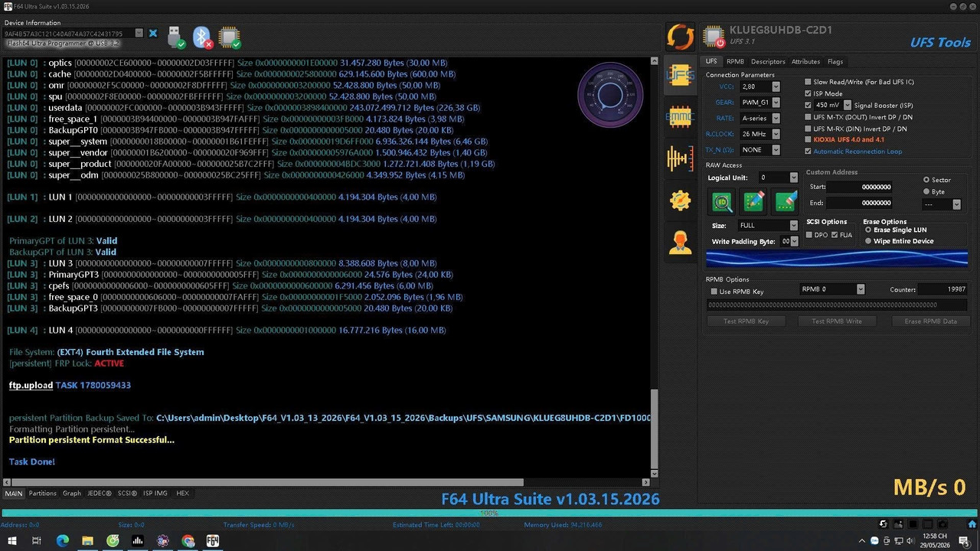The width and height of the screenshot is (980, 551).
Task: Click the orange refresh arrows icon
Action: point(680,36)
